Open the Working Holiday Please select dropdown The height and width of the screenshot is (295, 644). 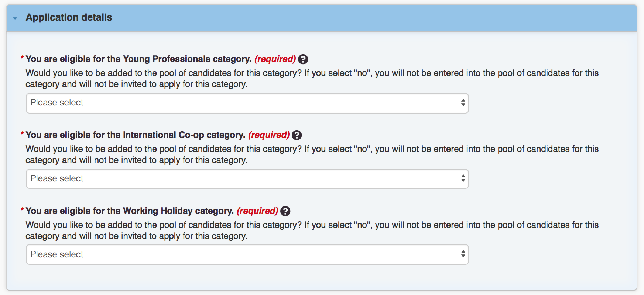(247, 254)
